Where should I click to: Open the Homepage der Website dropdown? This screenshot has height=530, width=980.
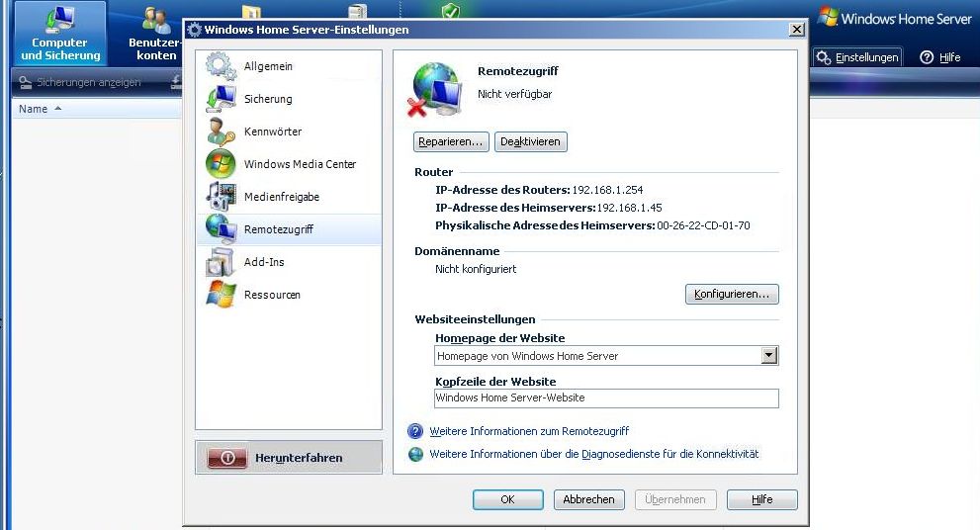coord(606,356)
